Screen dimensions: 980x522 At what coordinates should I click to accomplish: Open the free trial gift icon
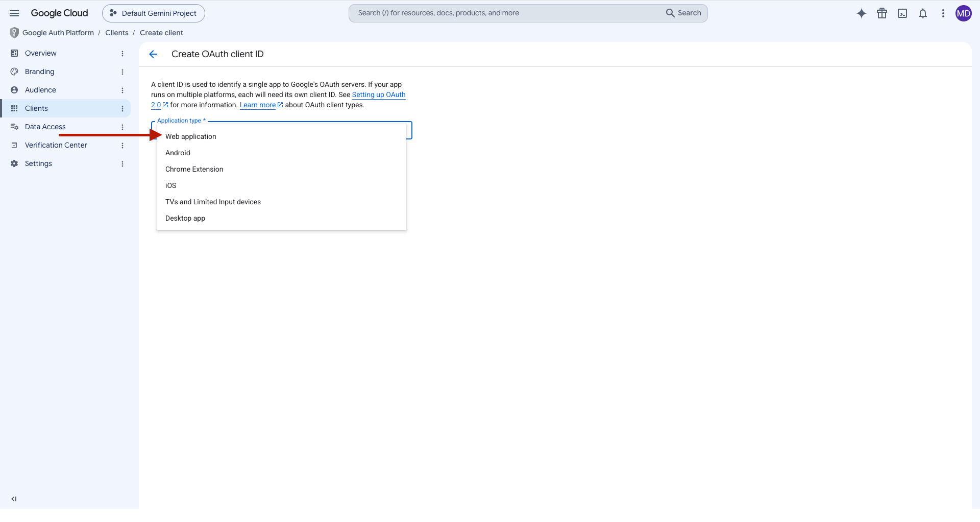pos(882,13)
